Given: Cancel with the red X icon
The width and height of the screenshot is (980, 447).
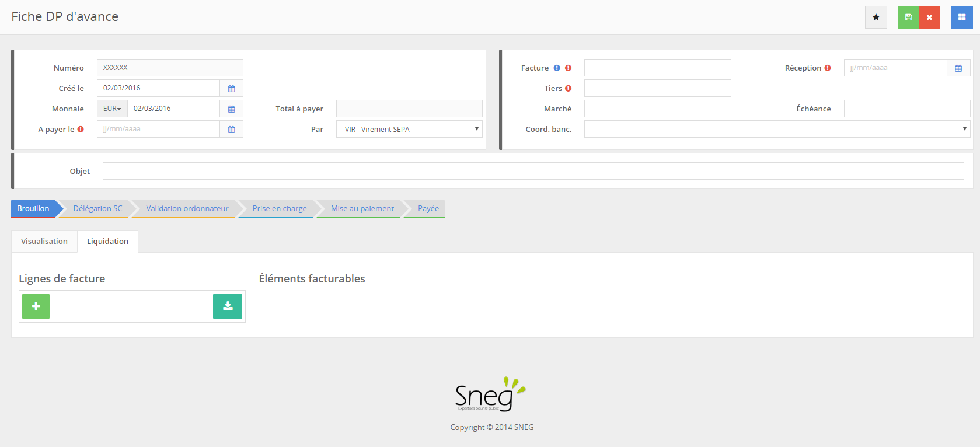Looking at the screenshot, I should tap(929, 18).
